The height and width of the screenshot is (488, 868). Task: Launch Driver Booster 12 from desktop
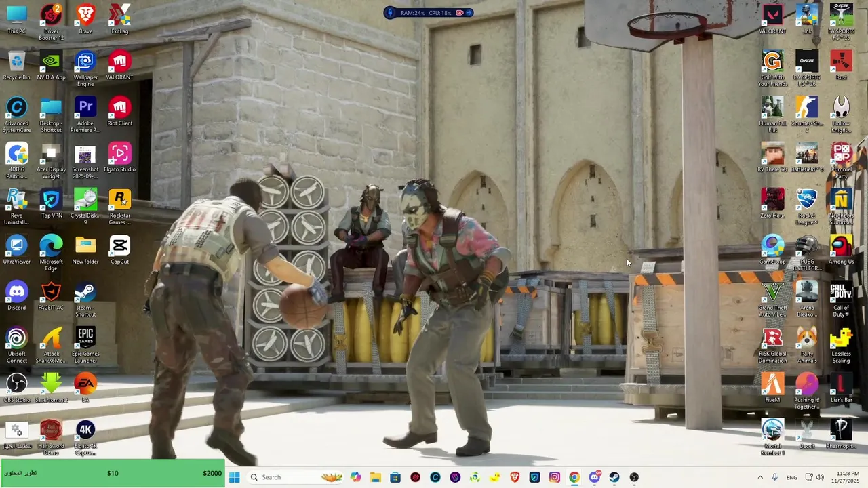click(51, 22)
